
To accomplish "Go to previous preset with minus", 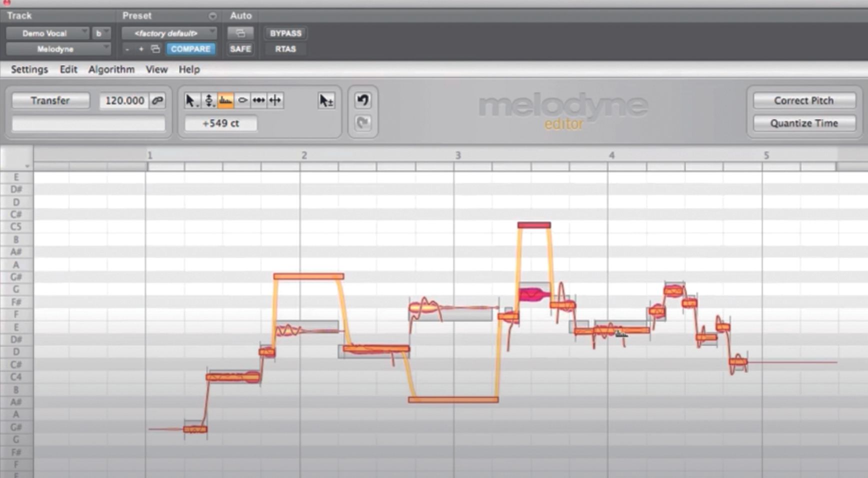I will 127,49.
